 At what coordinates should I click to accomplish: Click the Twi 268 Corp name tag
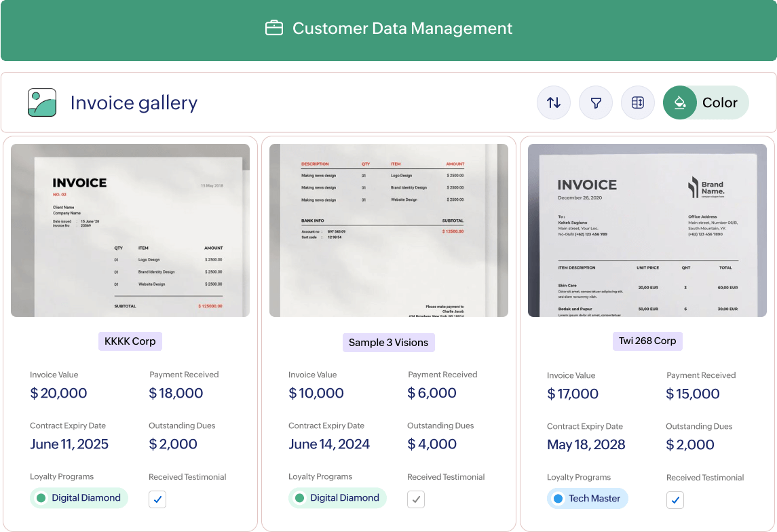click(647, 341)
